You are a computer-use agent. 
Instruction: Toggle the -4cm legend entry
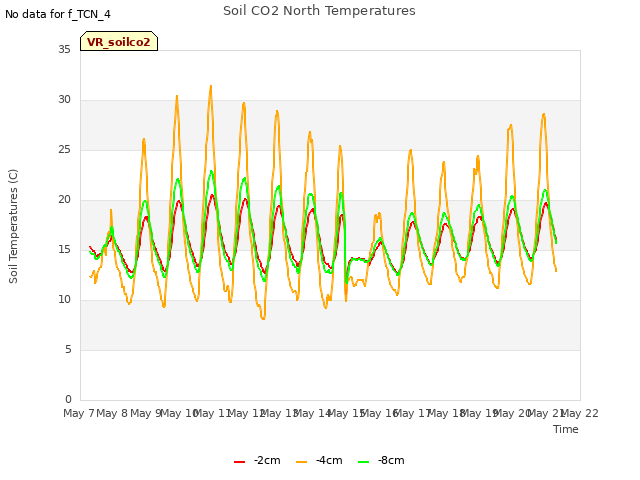tap(319, 460)
